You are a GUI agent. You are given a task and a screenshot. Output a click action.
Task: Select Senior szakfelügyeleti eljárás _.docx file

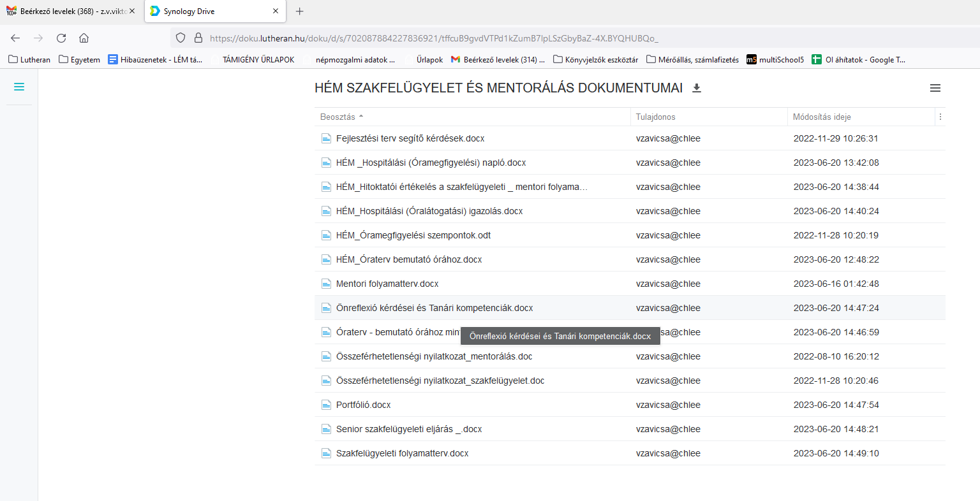(x=409, y=429)
